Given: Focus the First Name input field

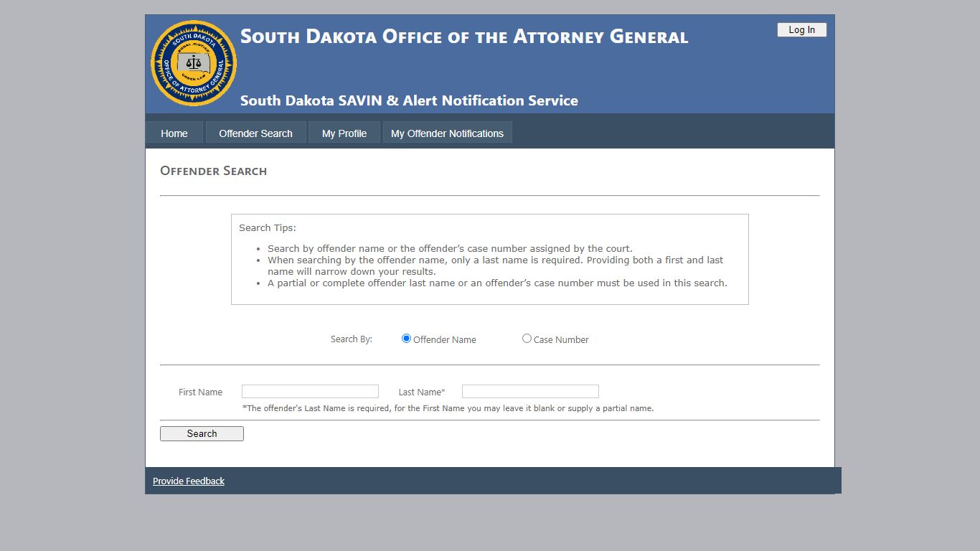Looking at the screenshot, I should [x=310, y=392].
